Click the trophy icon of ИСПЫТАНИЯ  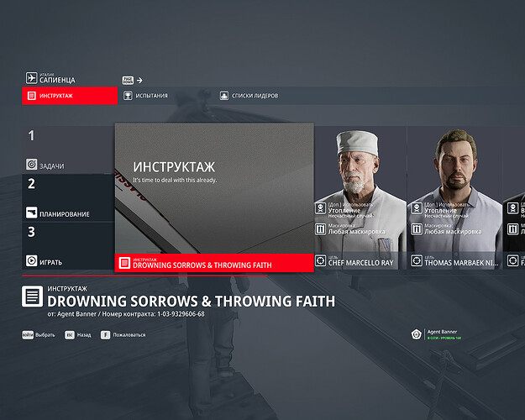click(x=128, y=96)
